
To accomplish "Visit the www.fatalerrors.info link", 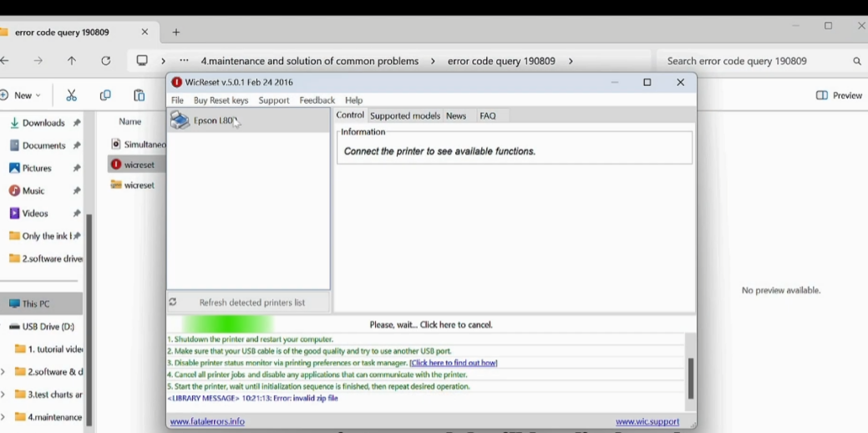I will (x=207, y=421).
